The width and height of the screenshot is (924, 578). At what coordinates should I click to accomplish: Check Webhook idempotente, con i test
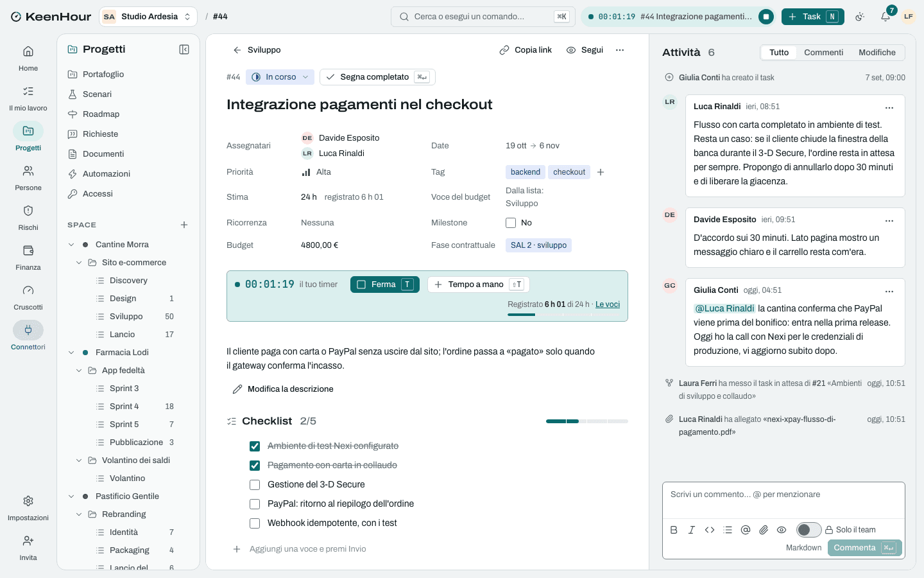point(255,523)
